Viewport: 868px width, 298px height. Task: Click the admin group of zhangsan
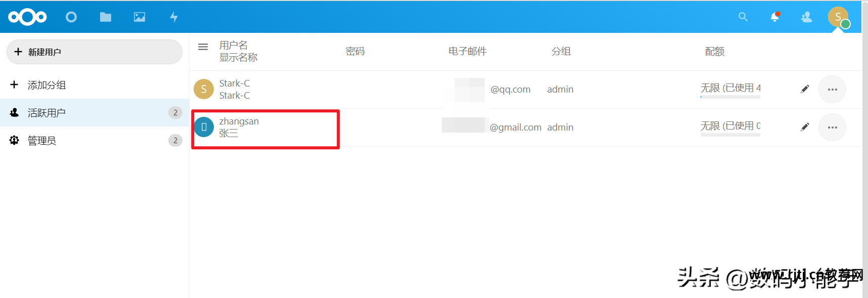click(x=560, y=127)
